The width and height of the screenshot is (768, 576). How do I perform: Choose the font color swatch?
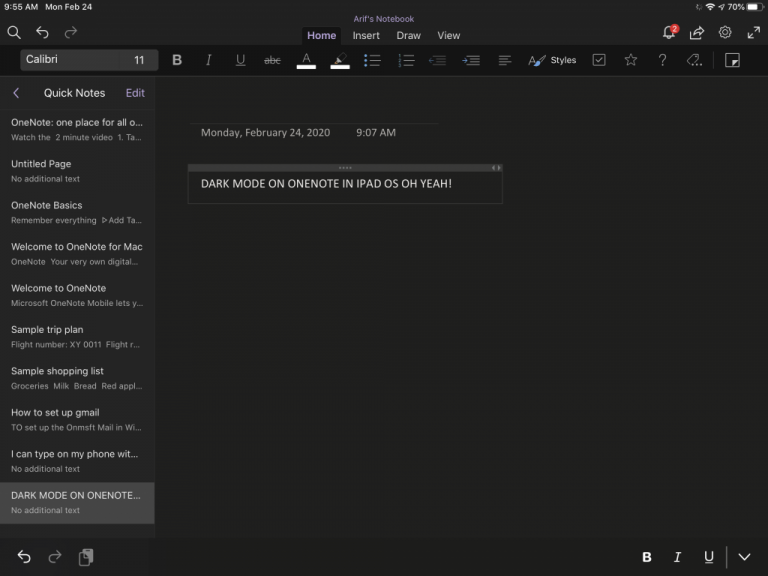(306, 61)
